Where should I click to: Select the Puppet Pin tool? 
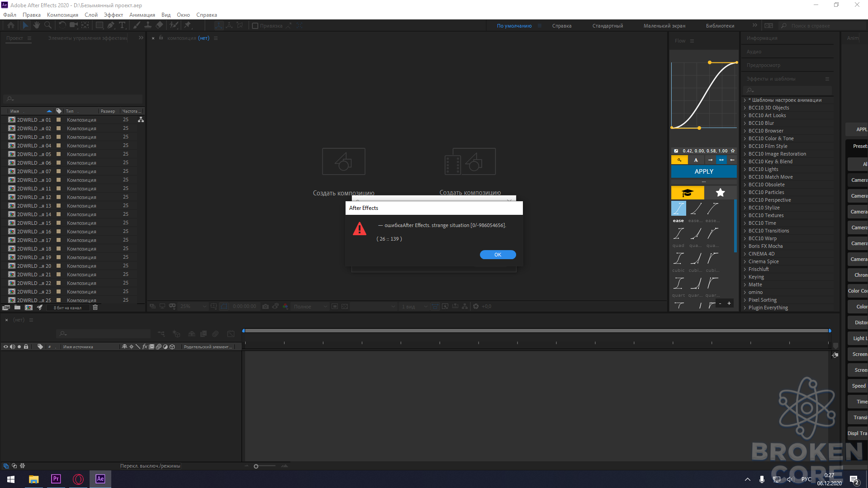(188, 25)
